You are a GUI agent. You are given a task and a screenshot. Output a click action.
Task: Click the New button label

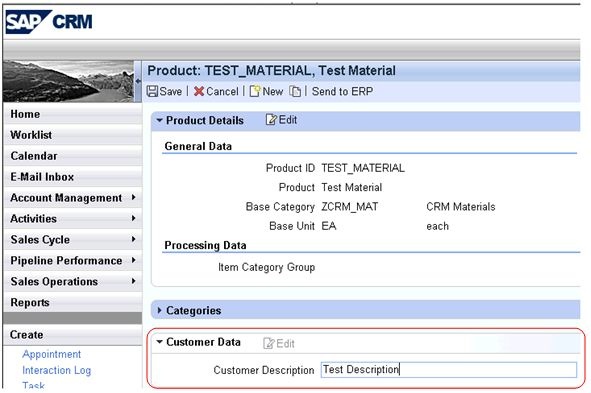[x=273, y=91]
